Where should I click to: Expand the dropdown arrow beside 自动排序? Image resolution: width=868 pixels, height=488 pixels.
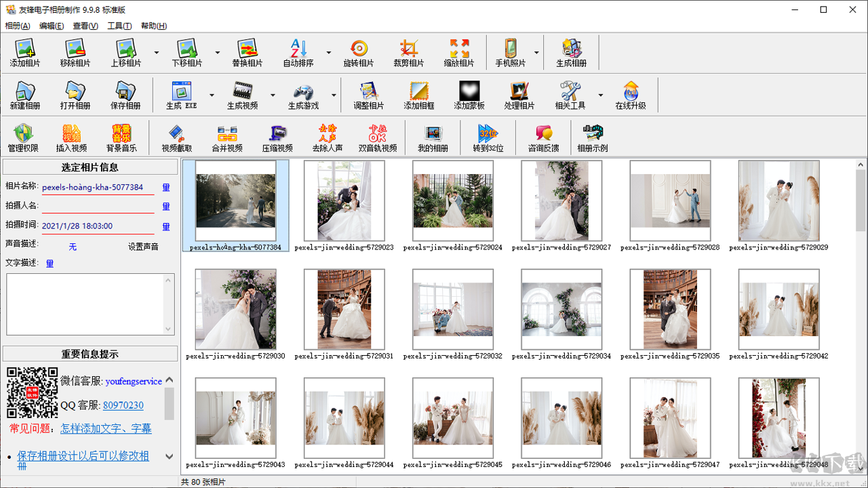(329, 53)
